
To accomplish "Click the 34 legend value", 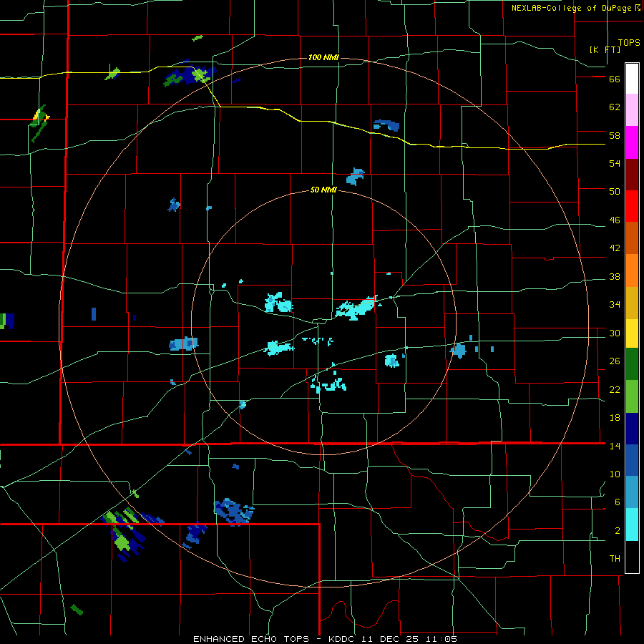I will pyautogui.click(x=615, y=305).
